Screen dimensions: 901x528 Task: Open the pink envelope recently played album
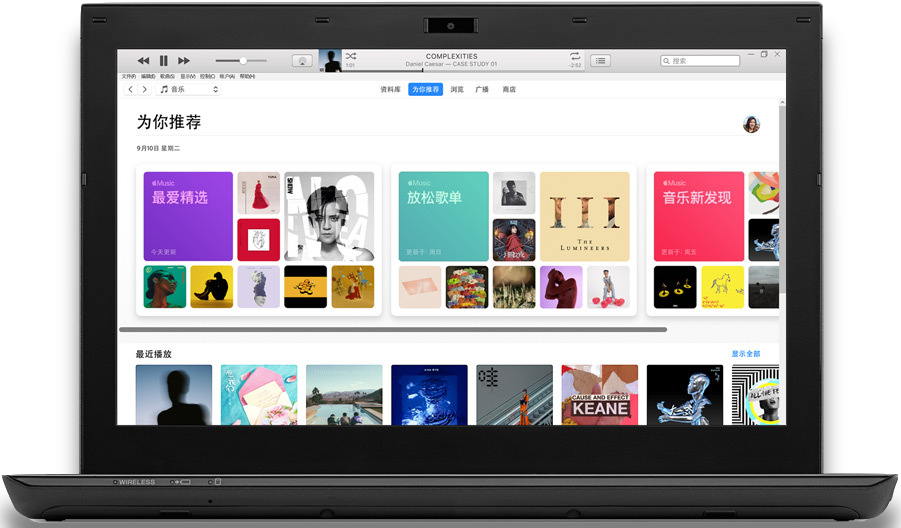tap(259, 395)
